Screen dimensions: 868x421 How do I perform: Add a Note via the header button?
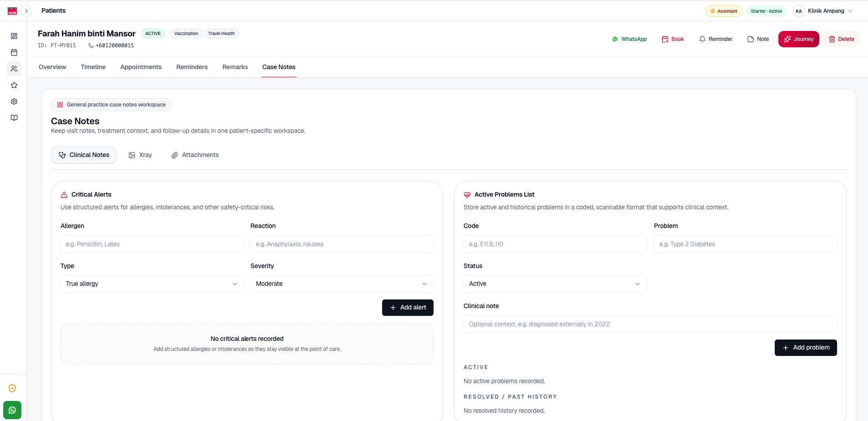click(758, 39)
